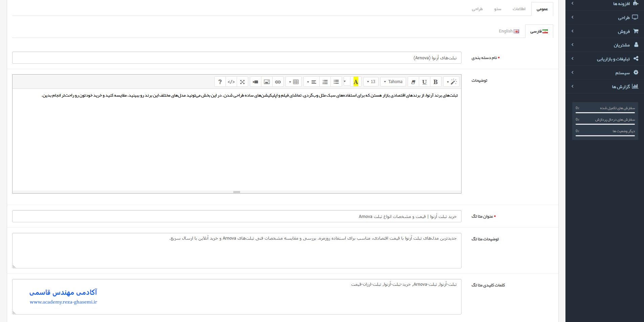
Task: Open the font size 13 dropdown
Action: (x=371, y=82)
